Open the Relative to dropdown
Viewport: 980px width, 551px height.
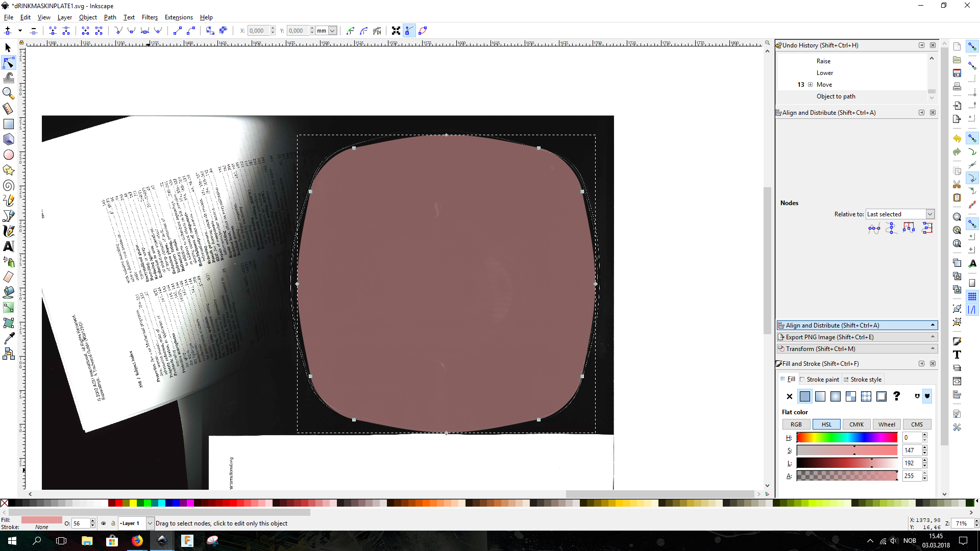click(x=900, y=214)
